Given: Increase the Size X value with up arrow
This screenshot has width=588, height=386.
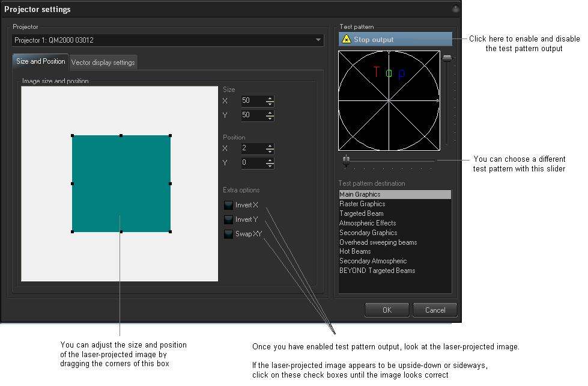Looking at the screenshot, I should click(x=270, y=98).
